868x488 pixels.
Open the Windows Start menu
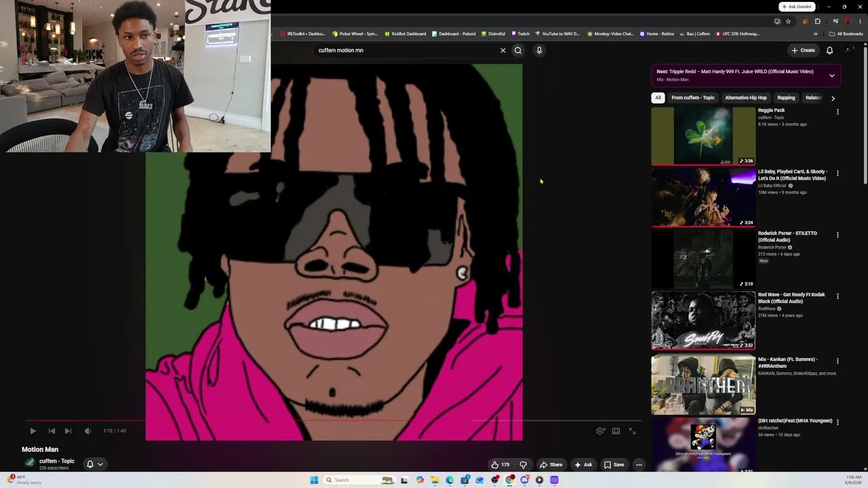pos(314,480)
